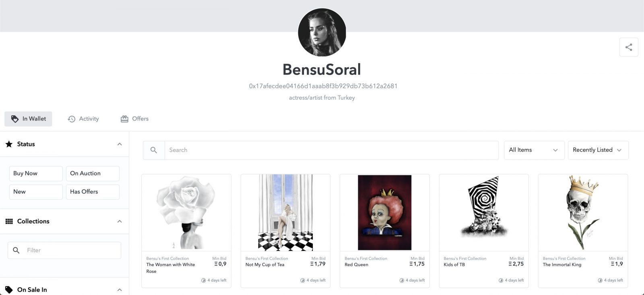Click the On Sale In tag icon
This screenshot has width=644, height=295.
click(9, 289)
